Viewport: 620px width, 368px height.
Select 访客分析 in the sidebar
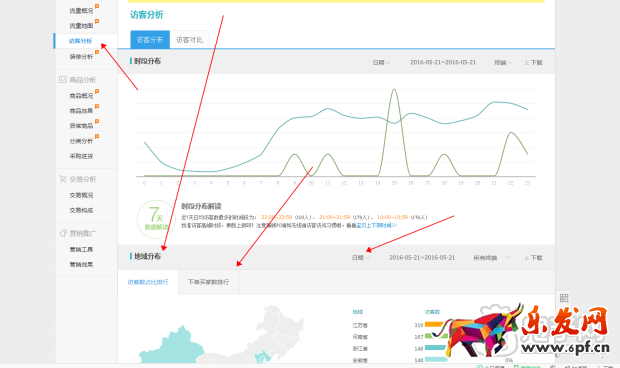point(80,41)
